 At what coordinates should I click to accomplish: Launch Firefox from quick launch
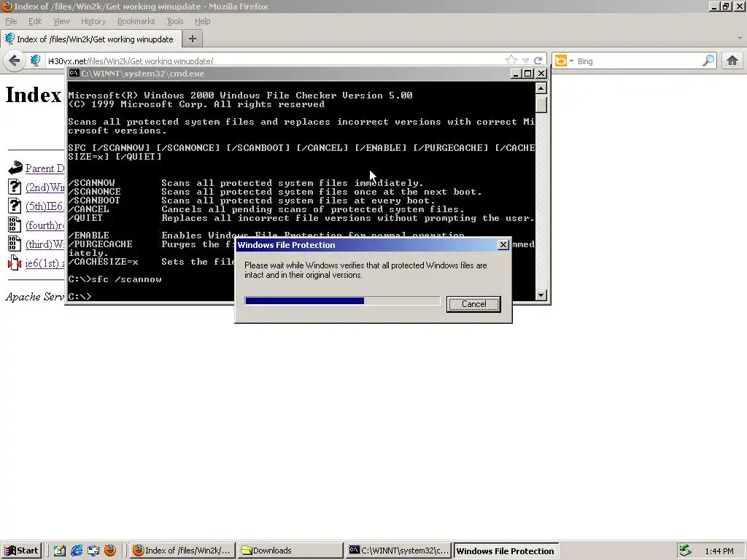[x=110, y=551]
